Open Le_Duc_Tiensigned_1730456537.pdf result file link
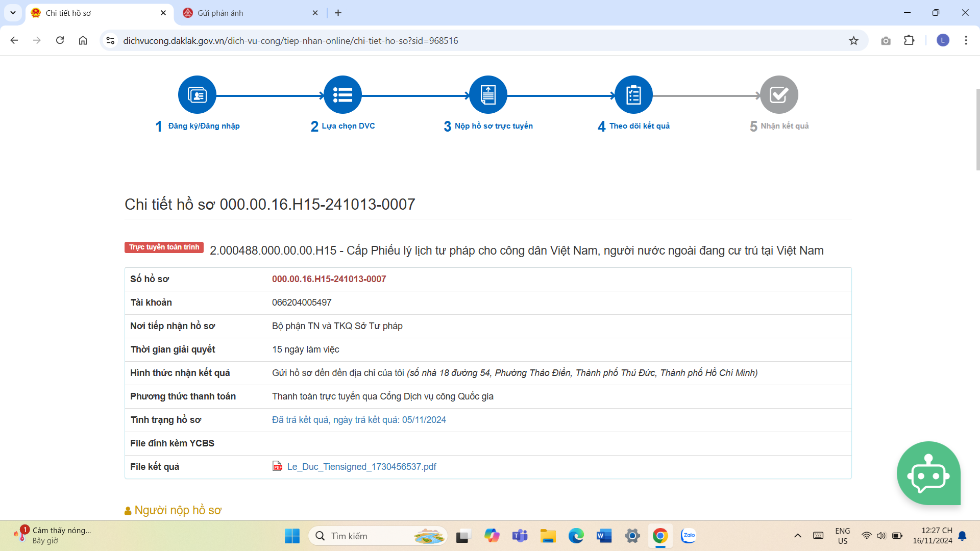The height and width of the screenshot is (551, 980). pos(361,467)
